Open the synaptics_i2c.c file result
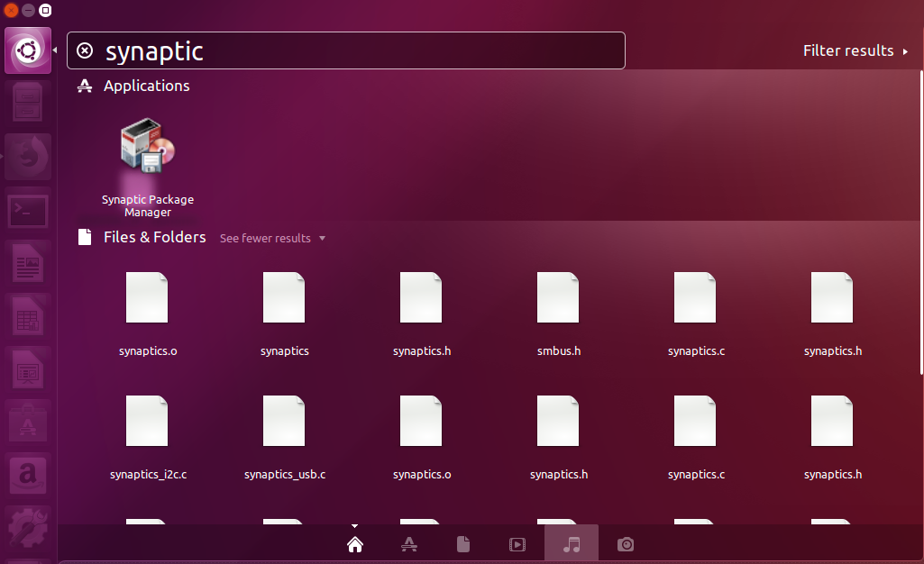 coord(148,438)
